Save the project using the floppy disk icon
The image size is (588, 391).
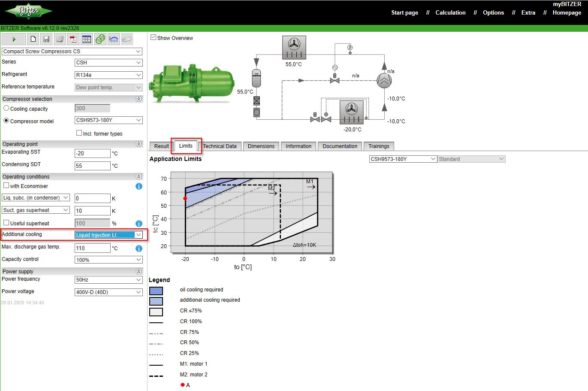[46, 39]
